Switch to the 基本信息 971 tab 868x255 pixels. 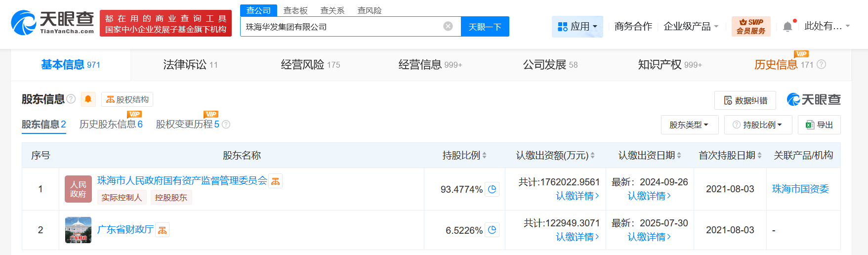71,65
